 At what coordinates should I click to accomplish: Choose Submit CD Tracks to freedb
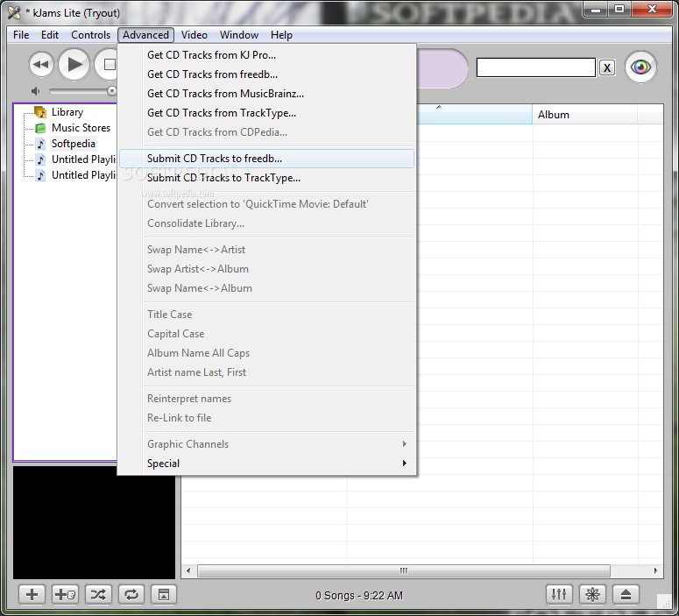click(x=266, y=159)
